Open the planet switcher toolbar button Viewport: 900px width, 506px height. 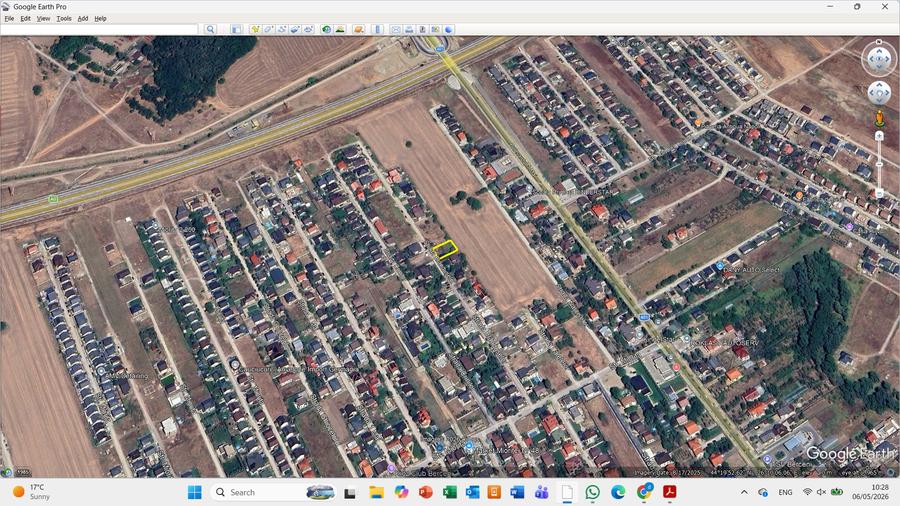coord(359,29)
